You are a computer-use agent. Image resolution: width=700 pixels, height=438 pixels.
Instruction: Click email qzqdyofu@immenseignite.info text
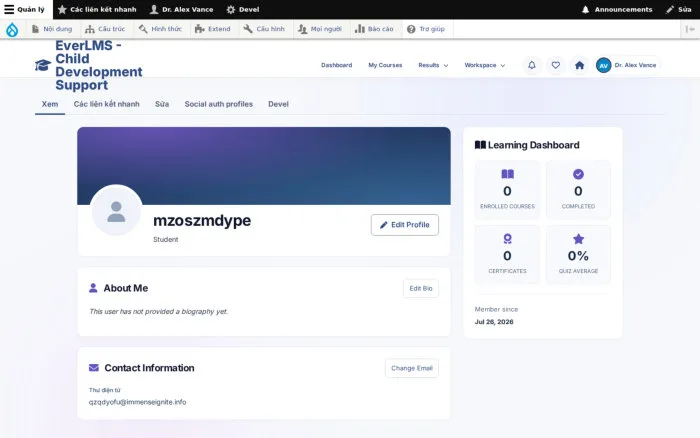point(138,402)
